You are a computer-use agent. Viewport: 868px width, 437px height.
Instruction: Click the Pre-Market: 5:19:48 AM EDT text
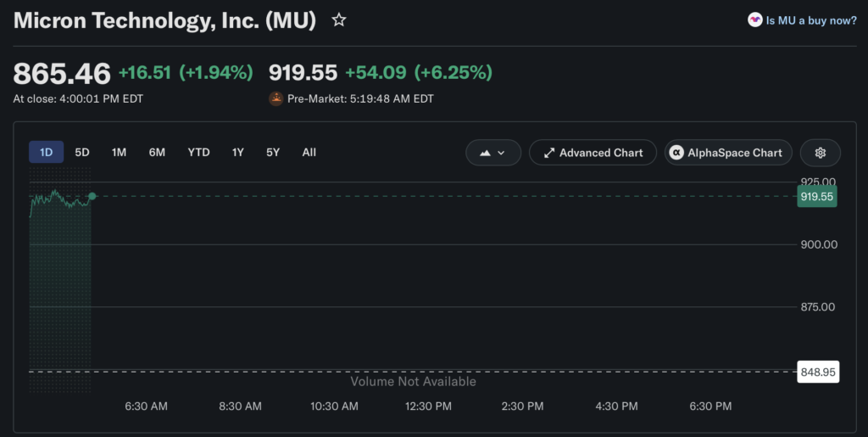pyautogui.click(x=360, y=98)
